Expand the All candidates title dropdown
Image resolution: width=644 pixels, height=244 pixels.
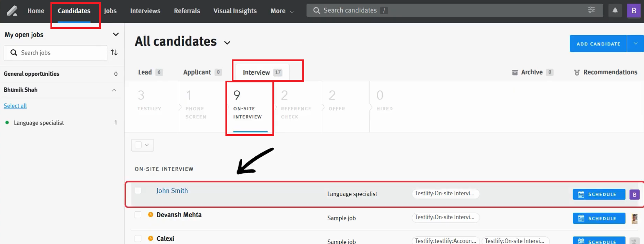pos(227,43)
